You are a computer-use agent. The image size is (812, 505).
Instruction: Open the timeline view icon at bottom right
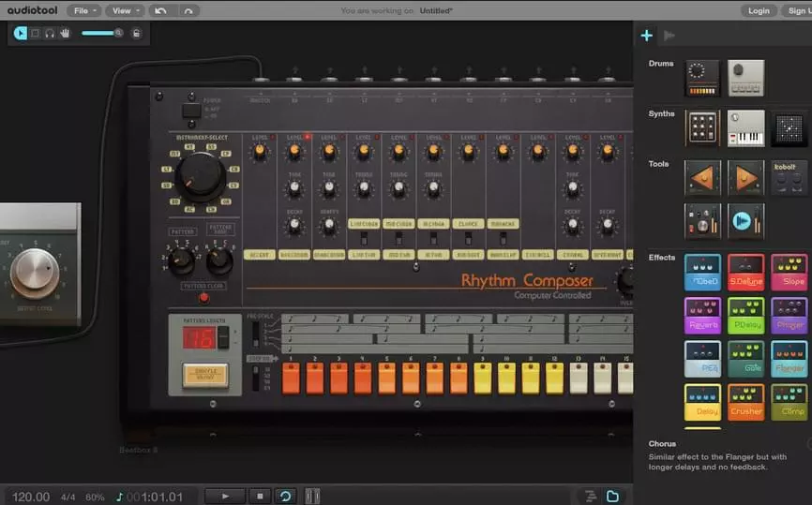(591, 497)
